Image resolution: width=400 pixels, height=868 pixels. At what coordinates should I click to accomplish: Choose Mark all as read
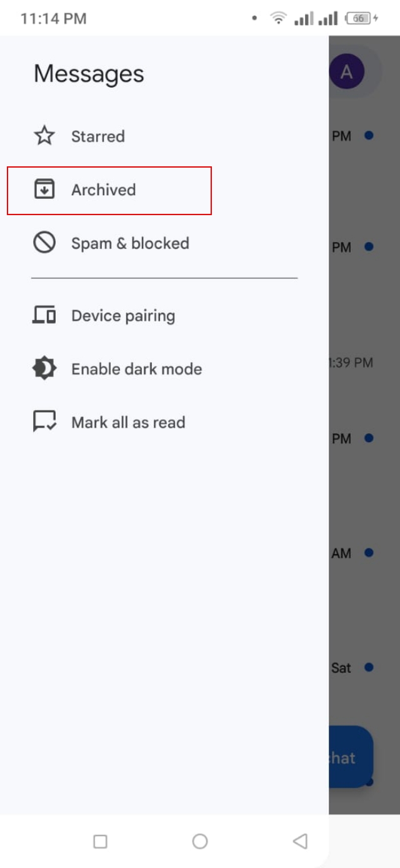[128, 422]
